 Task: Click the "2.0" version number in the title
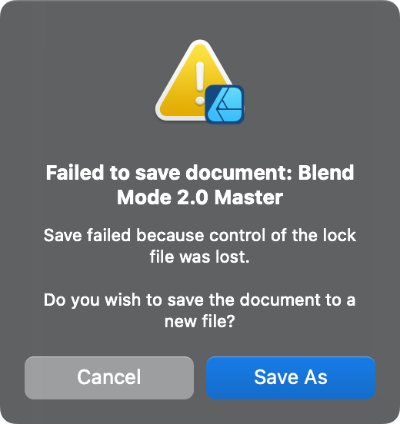194,197
